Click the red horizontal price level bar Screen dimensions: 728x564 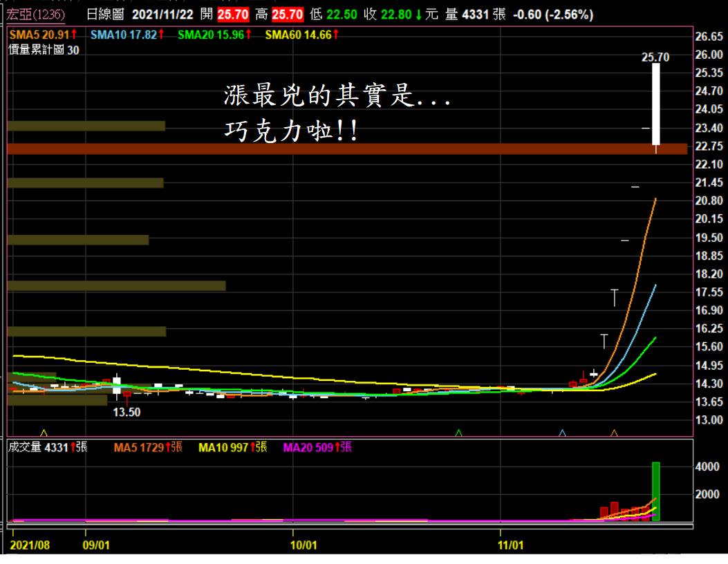346,149
